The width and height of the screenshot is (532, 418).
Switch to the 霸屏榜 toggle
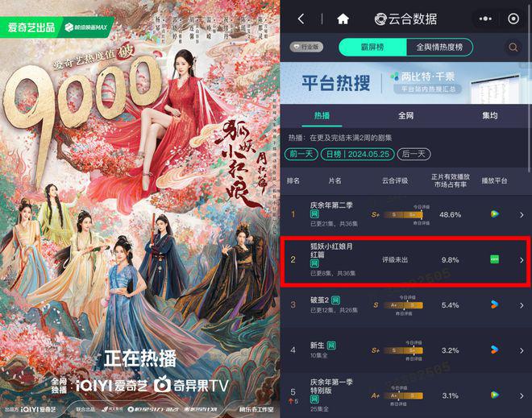[x=372, y=48]
